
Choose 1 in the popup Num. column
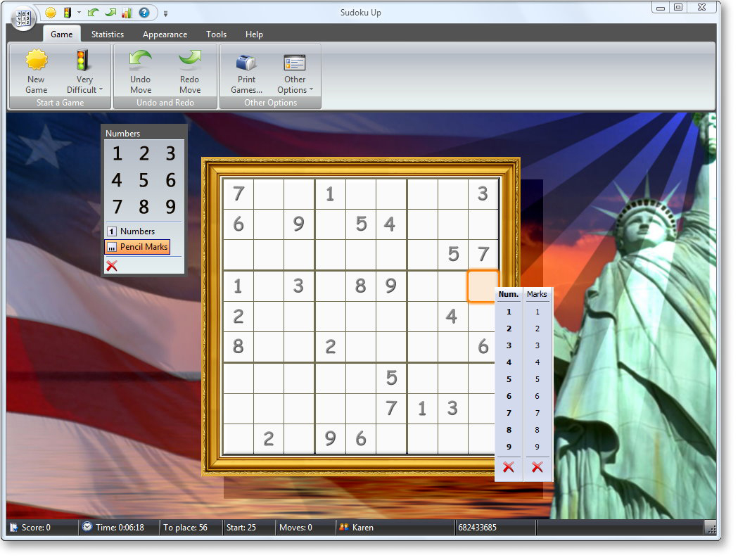pos(509,312)
